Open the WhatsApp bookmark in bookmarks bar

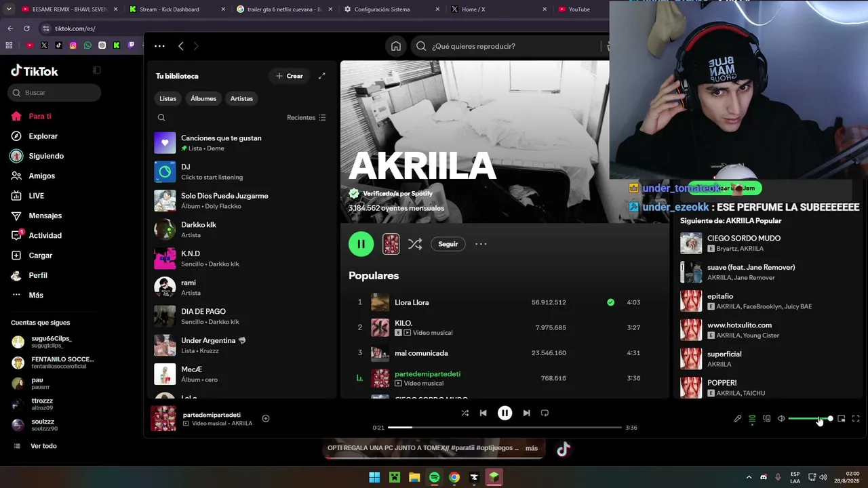pos(87,45)
